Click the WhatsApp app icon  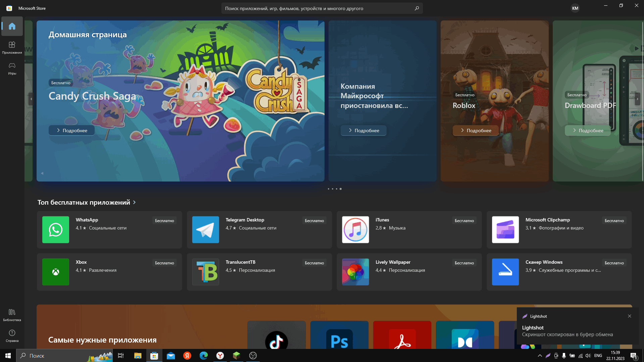[56, 230]
